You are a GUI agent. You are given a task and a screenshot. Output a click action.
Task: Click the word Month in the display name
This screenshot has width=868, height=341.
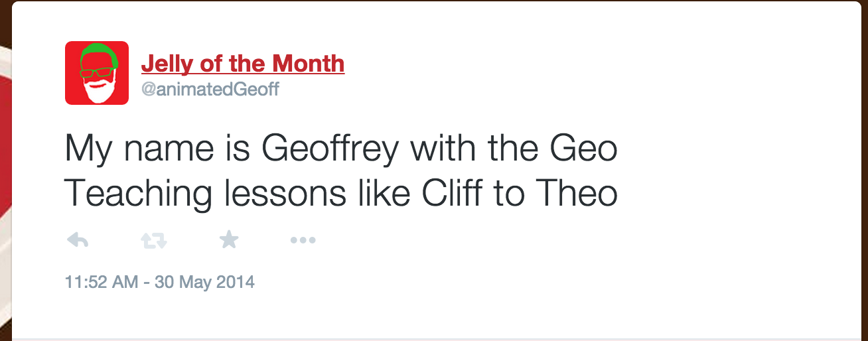pyautogui.click(x=309, y=64)
